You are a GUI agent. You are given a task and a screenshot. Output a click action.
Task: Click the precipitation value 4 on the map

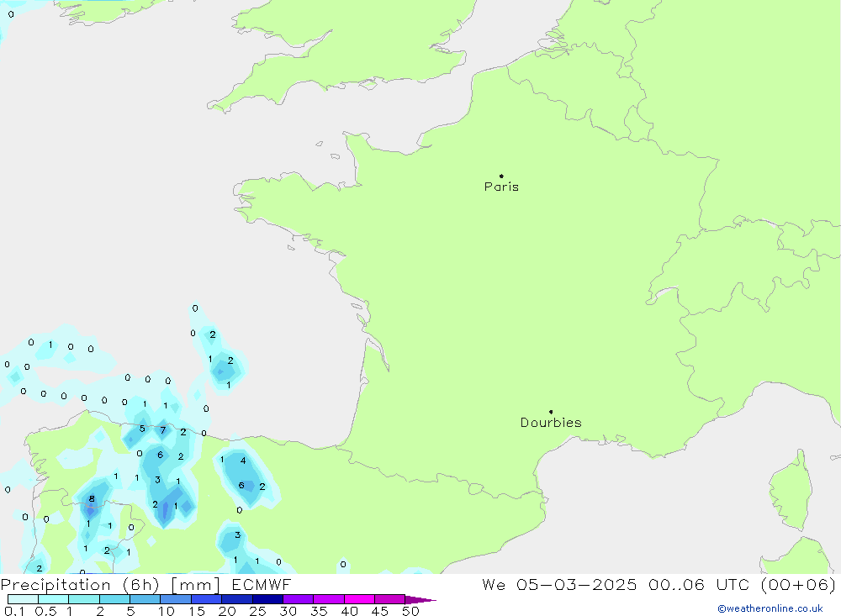243,461
